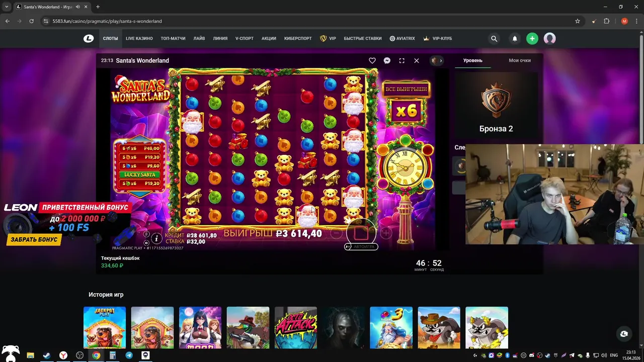Close the Santa's Wonderland game window

(417, 60)
